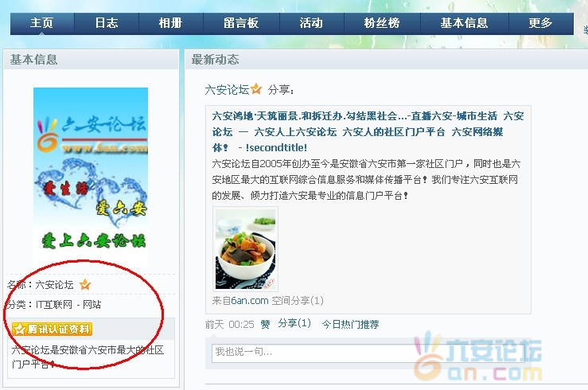Open the 留言板 tab

pyautogui.click(x=241, y=23)
